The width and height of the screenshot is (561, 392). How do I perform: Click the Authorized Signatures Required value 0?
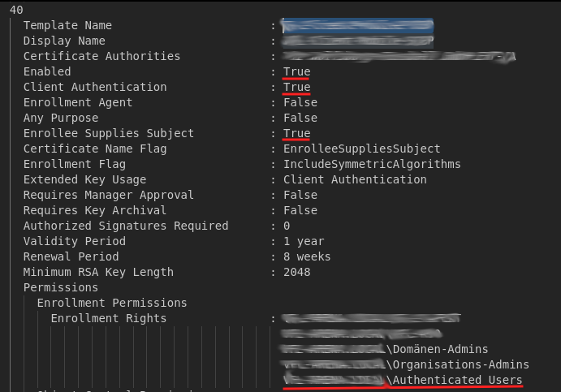[x=287, y=226]
